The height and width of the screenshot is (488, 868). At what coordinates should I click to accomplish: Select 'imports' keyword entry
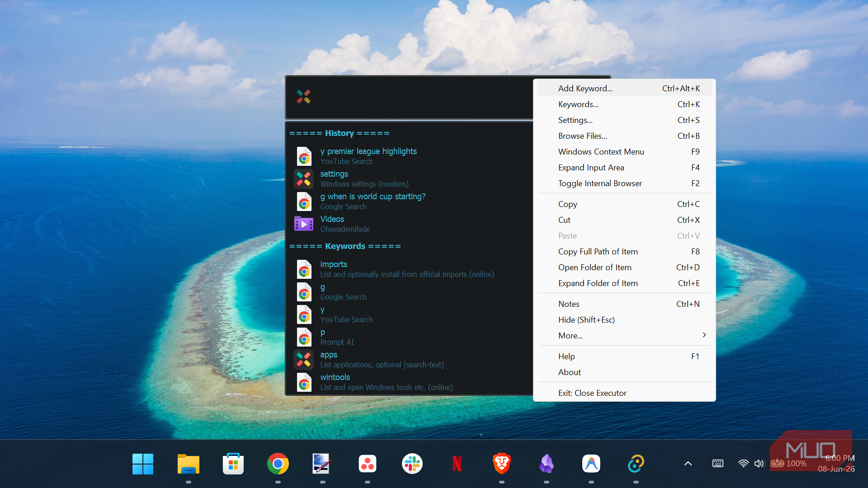click(410, 269)
